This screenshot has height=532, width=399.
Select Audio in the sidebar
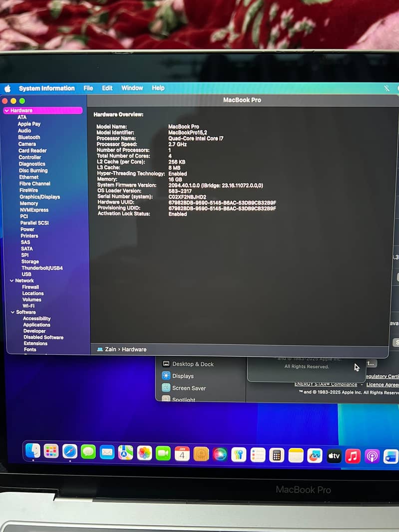[x=24, y=131]
